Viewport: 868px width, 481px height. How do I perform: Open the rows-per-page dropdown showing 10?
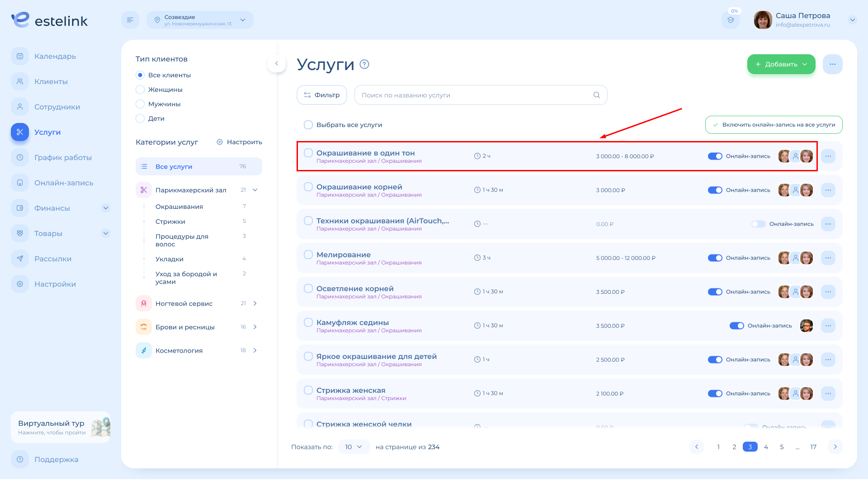pyautogui.click(x=354, y=447)
